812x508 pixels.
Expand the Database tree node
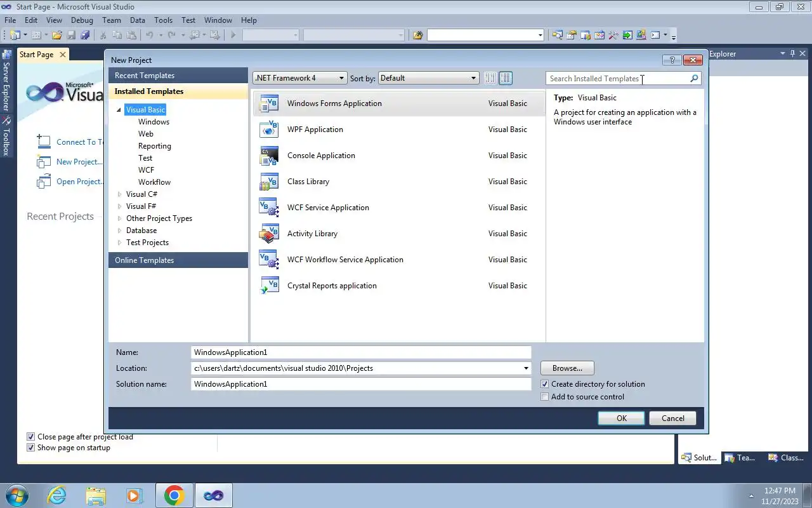(119, 231)
